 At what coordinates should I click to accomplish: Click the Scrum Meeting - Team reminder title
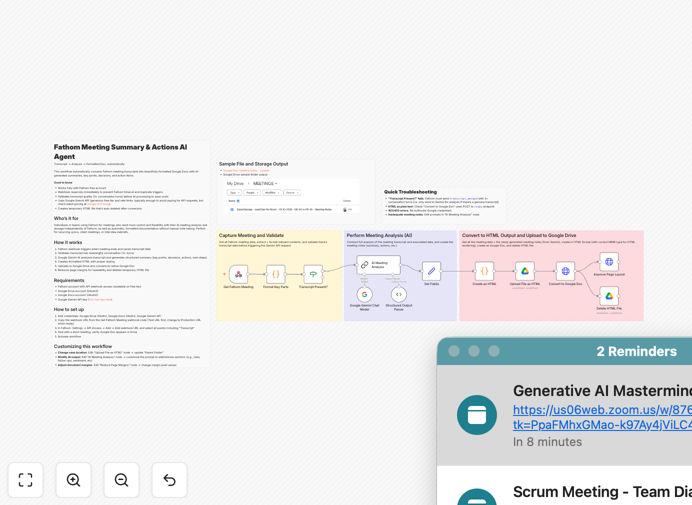tap(602, 492)
